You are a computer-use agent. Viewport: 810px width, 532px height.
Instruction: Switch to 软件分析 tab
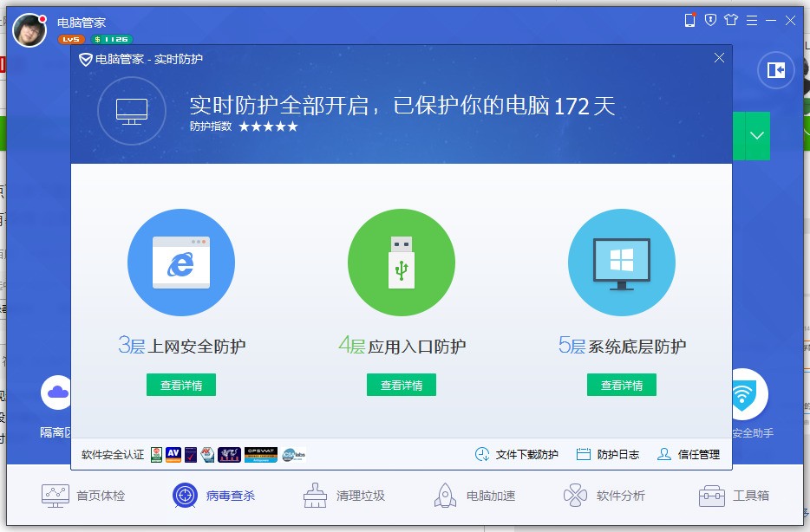point(604,496)
